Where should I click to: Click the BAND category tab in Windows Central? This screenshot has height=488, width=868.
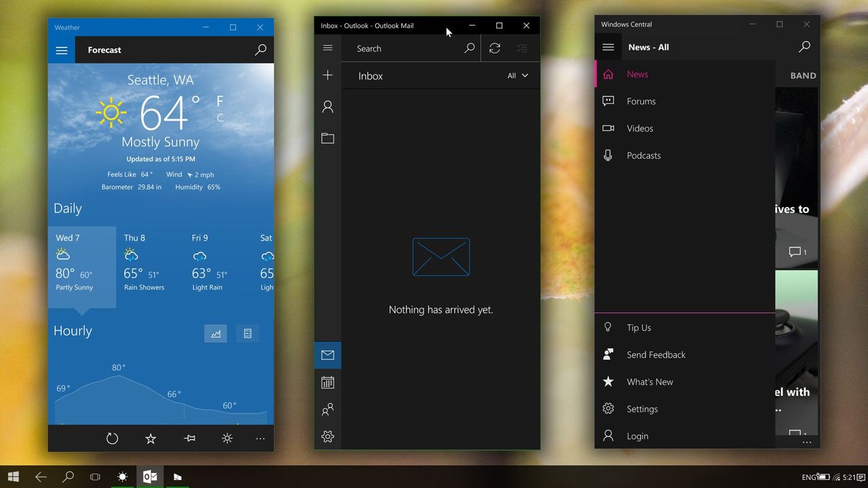(x=803, y=76)
